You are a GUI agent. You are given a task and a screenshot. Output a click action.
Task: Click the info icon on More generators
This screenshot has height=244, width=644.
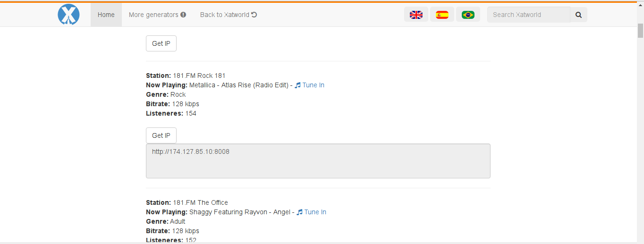183,15
